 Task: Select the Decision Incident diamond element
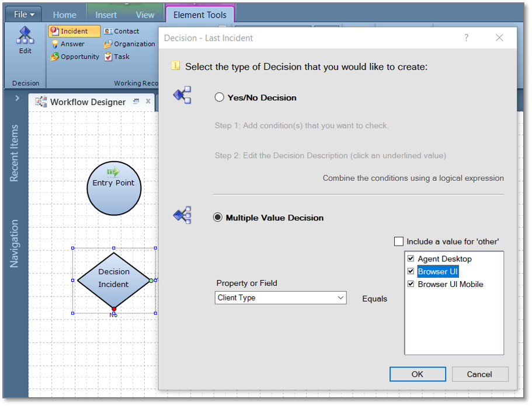click(x=114, y=281)
